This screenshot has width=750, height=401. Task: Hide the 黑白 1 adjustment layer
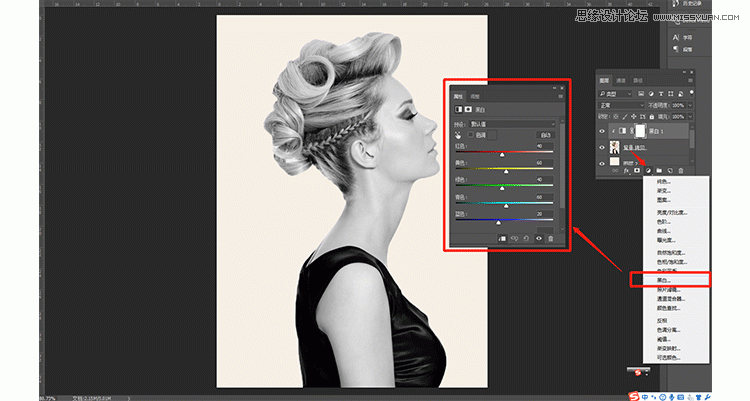tap(602, 131)
